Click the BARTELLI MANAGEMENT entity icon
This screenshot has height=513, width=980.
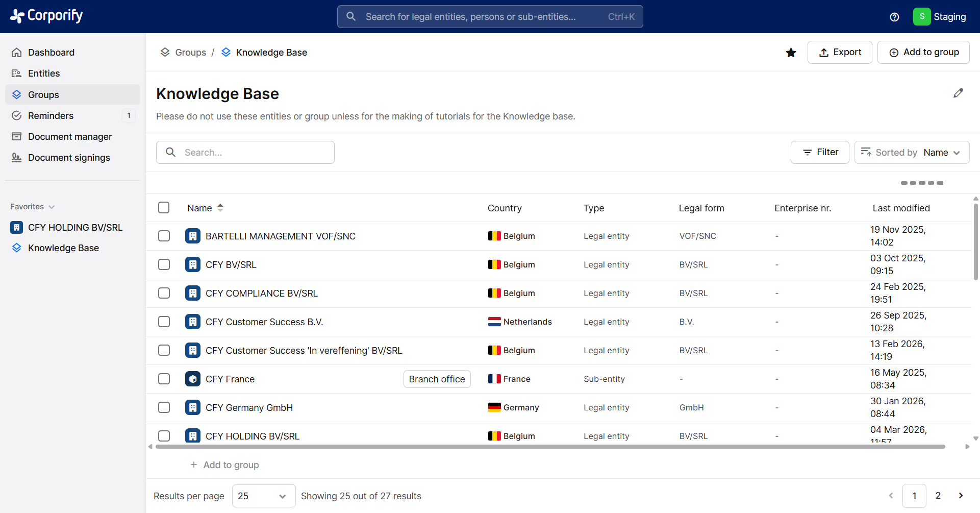click(193, 236)
